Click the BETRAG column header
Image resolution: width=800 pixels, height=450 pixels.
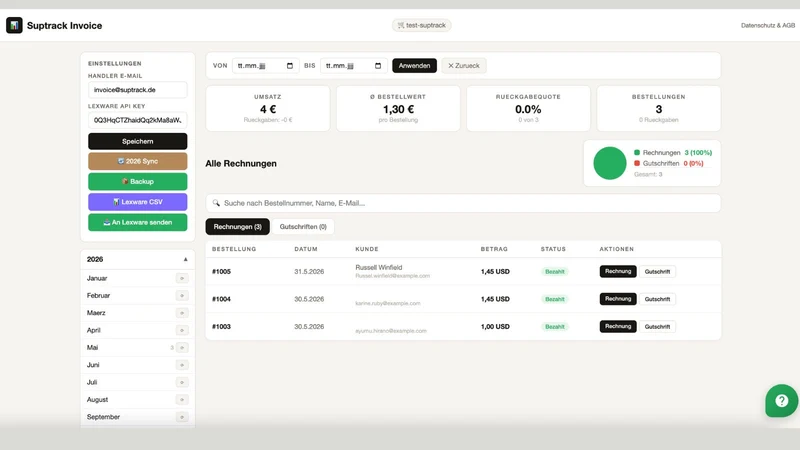[x=494, y=249]
